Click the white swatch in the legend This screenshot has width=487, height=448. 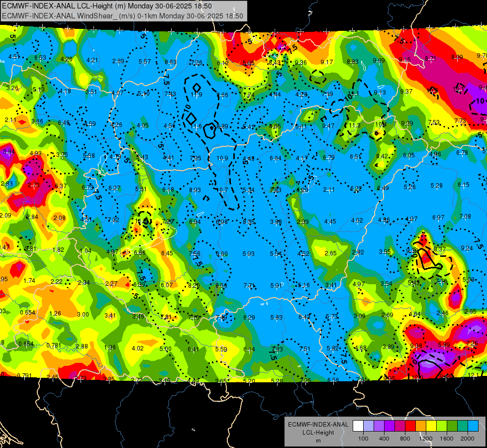coord(358,426)
